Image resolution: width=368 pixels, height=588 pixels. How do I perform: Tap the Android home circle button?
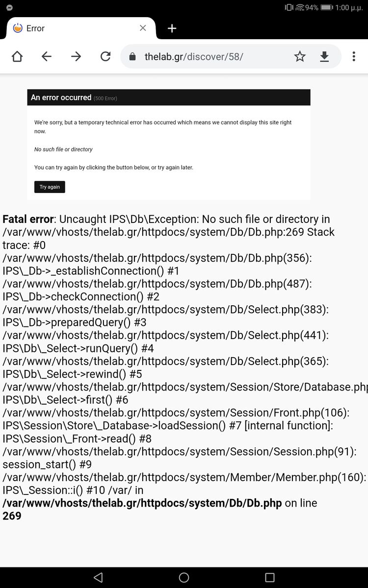[184, 577]
